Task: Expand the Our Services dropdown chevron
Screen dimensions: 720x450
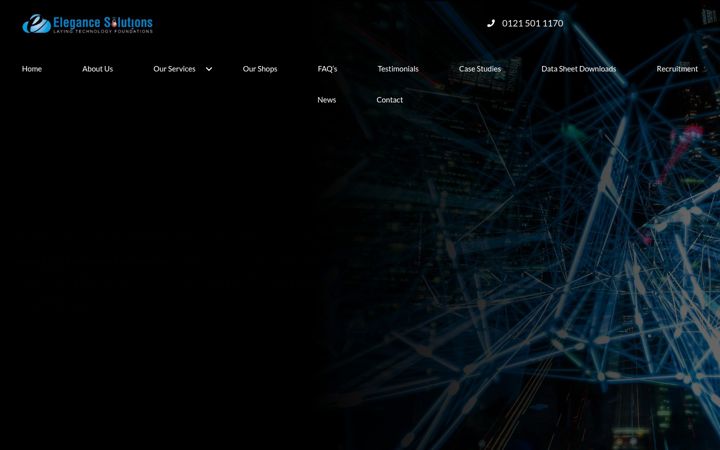Action: (x=209, y=69)
